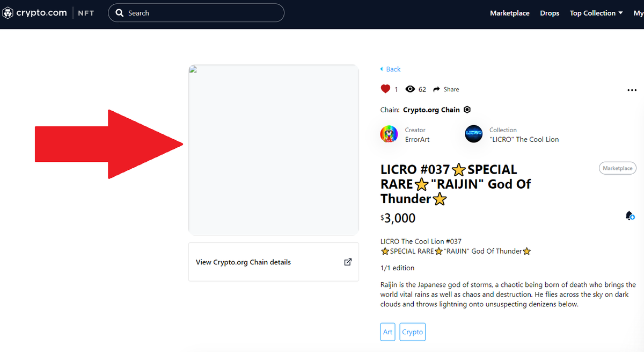Image resolution: width=644 pixels, height=352 pixels.
Task: Set price alert with bell icon
Action: [x=630, y=215]
